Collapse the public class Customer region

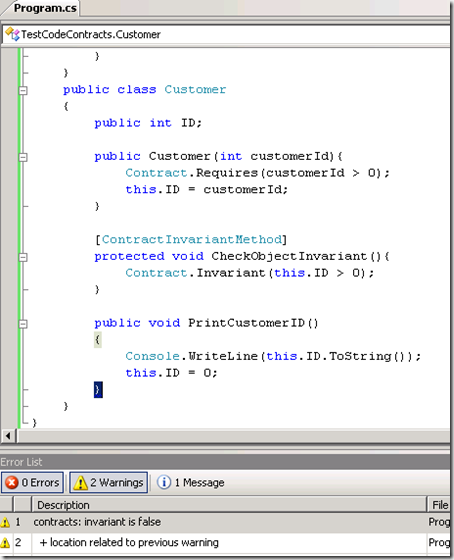pos(23,90)
